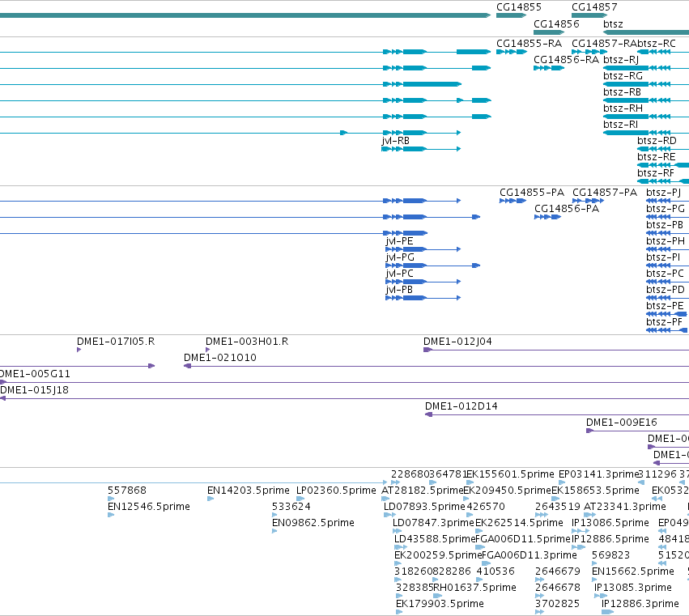Open transcript btsz-RI
This screenshot has width=689, height=616.
620,125
